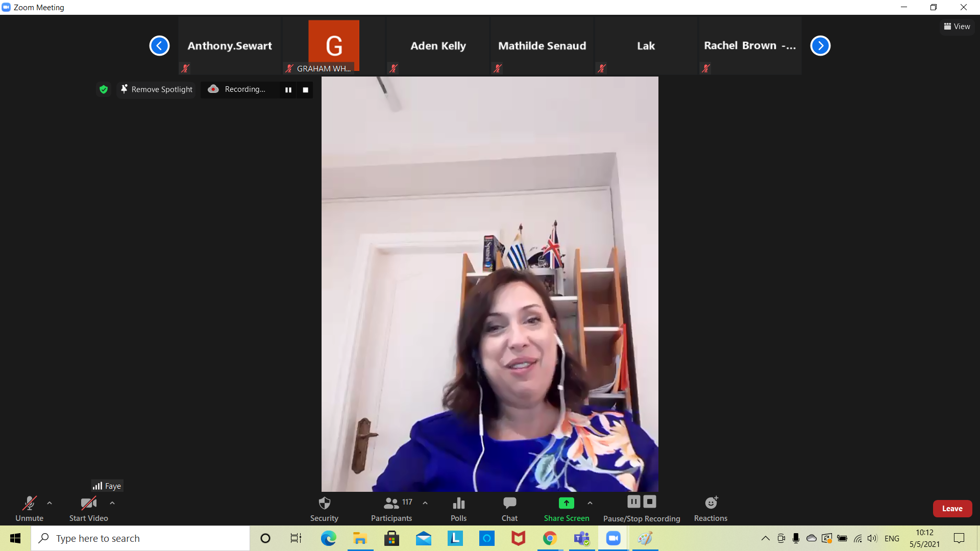Click the green encryption shield icon
Viewport: 980px width, 551px height.
tap(104, 89)
